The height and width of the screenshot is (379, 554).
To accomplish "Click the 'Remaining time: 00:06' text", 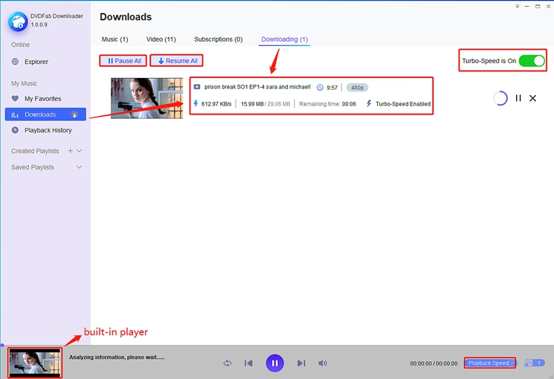I will 328,104.
